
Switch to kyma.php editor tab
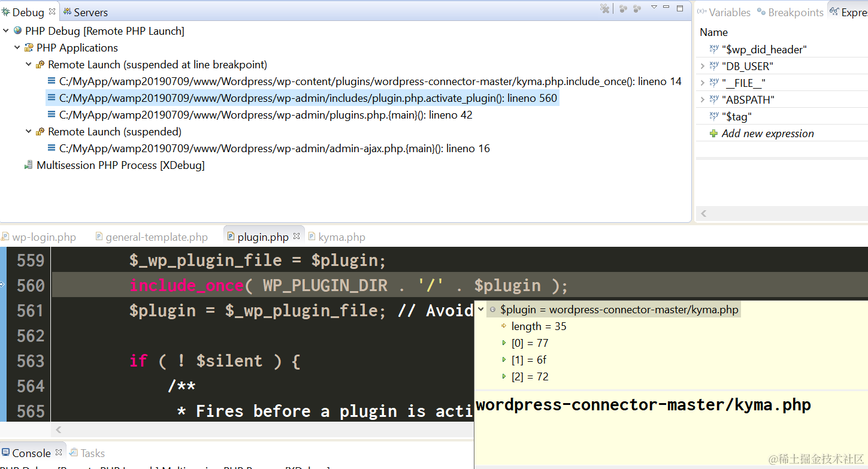click(x=337, y=237)
